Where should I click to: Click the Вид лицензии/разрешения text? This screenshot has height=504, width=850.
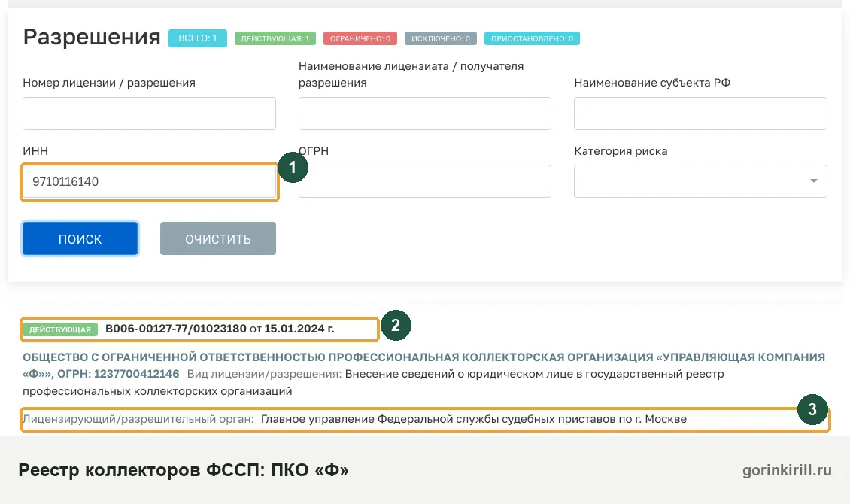tap(264, 374)
